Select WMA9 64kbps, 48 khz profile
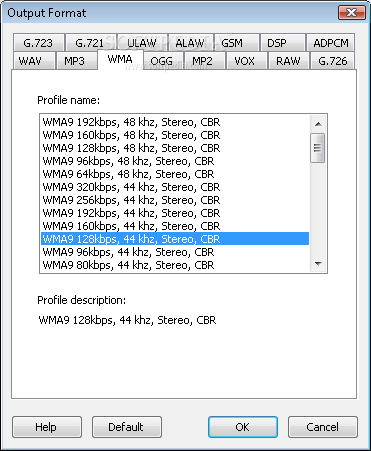 click(175, 174)
